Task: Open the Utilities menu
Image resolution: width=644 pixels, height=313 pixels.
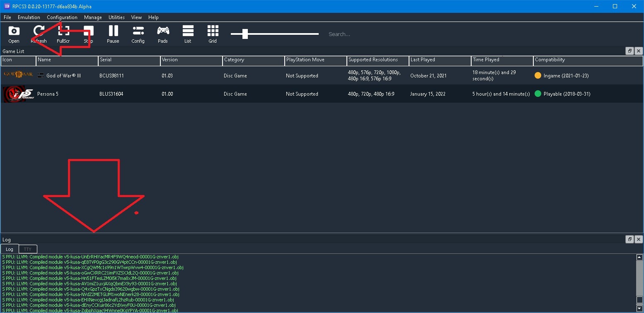Action: point(116,17)
